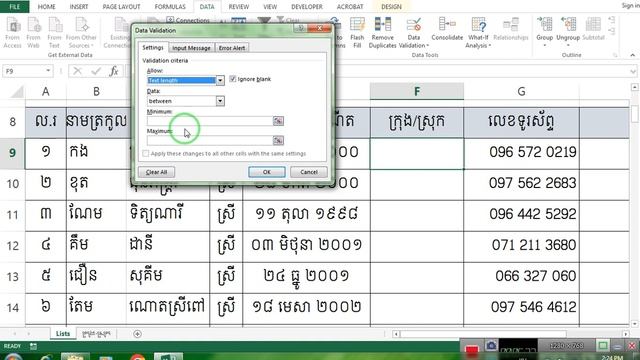The image size is (640, 360).
Task: Expand the Allow dropdown list
Action: tap(220, 80)
